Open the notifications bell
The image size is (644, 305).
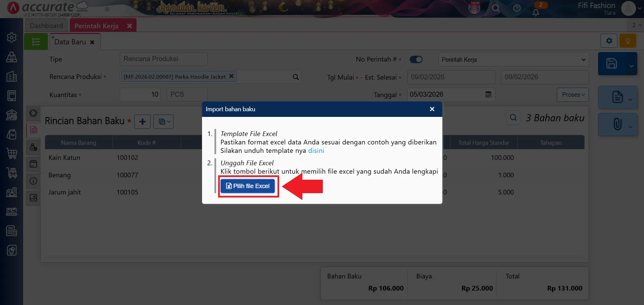coord(536,12)
